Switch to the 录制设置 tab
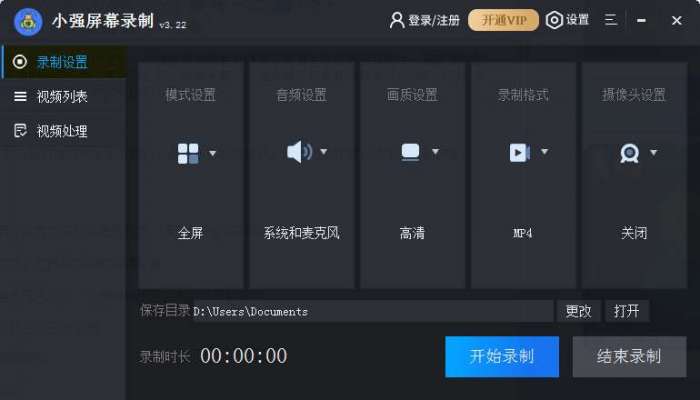Screen dimensions: 700x400 tap(64, 62)
